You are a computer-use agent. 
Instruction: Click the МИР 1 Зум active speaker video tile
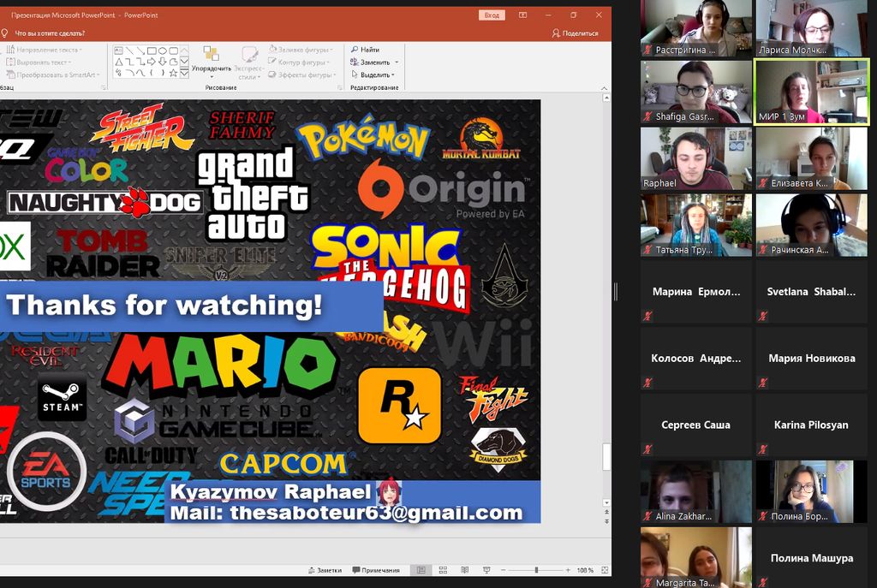(812, 92)
